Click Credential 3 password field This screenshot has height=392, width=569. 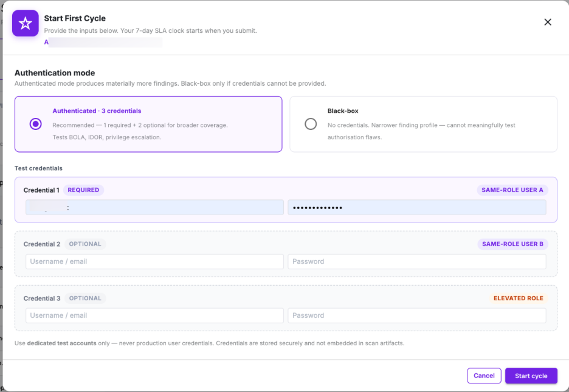(x=417, y=315)
